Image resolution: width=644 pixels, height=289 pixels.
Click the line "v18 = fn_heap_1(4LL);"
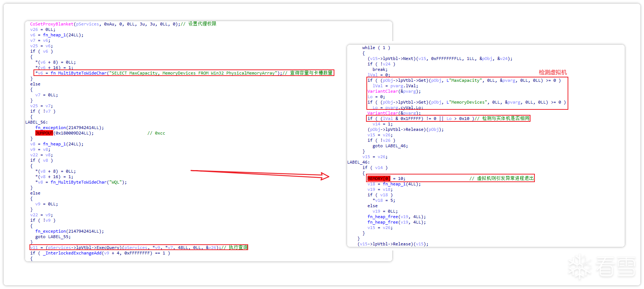(394, 184)
